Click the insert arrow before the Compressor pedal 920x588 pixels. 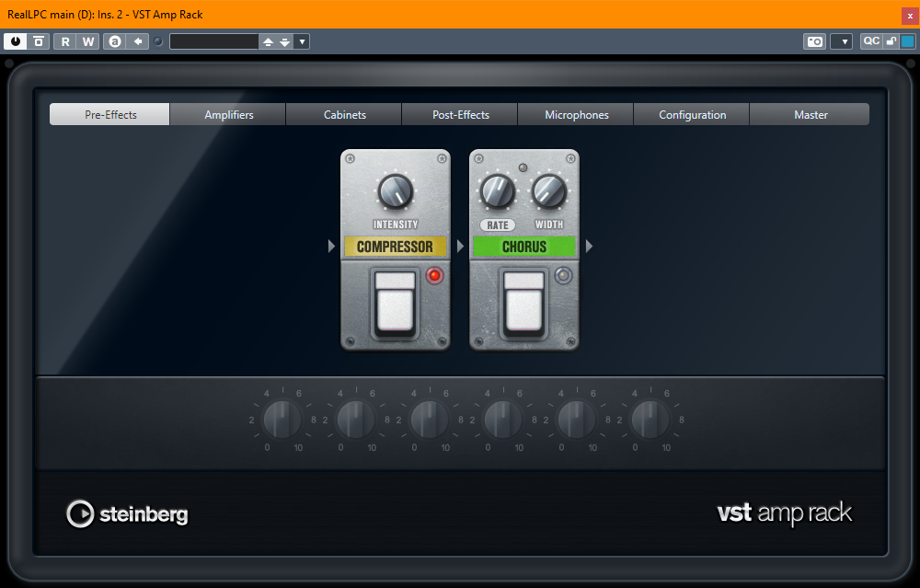tap(331, 246)
